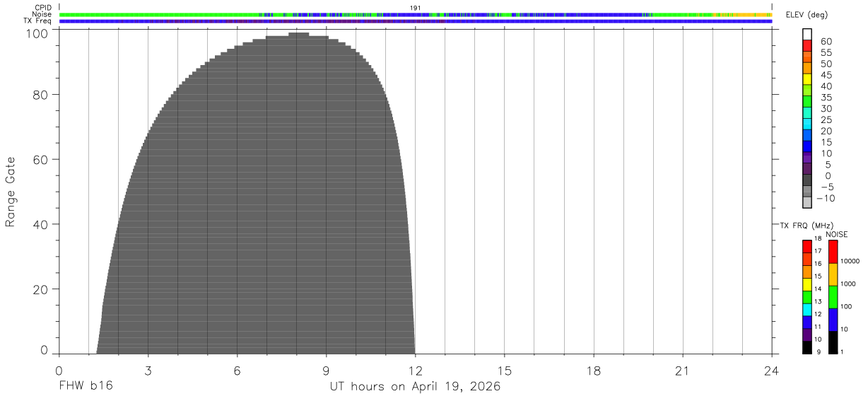Click the cyan swatch in TX FRQ colorbar

point(807,310)
